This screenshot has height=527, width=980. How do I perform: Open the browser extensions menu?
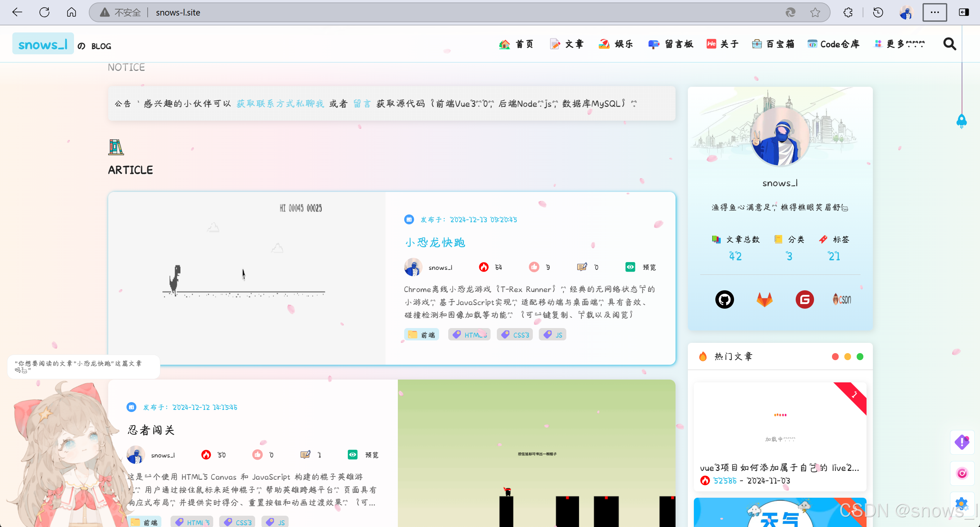[x=848, y=12]
